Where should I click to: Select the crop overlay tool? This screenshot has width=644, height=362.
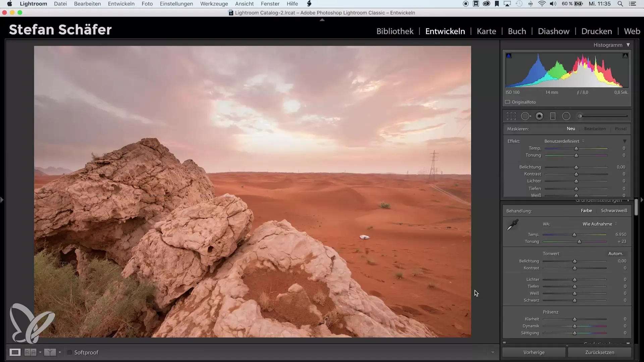(x=511, y=116)
